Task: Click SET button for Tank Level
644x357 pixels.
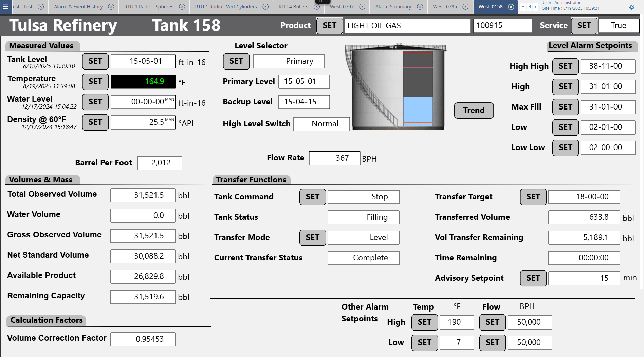Action: tap(95, 61)
